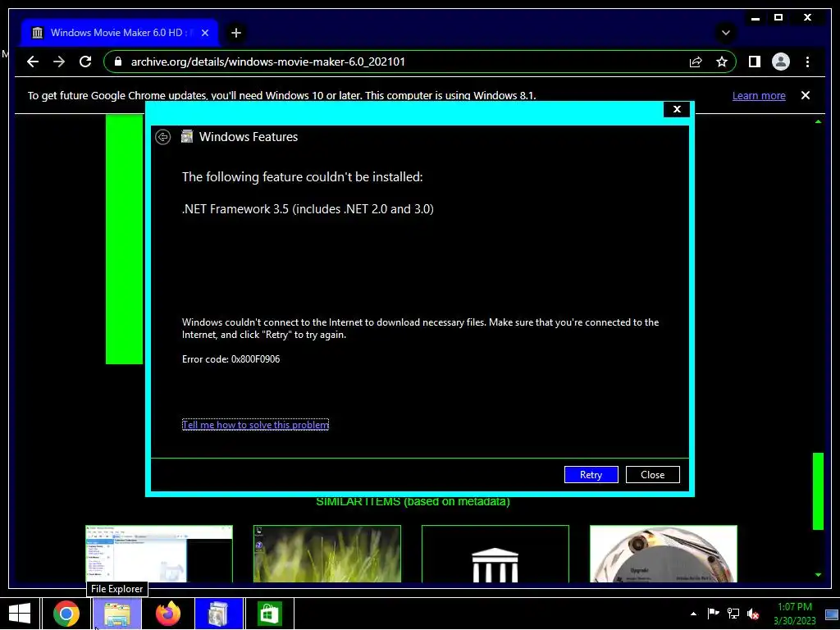
Task: Select .NET Framework 3.5 feature text
Action: (308, 209)
